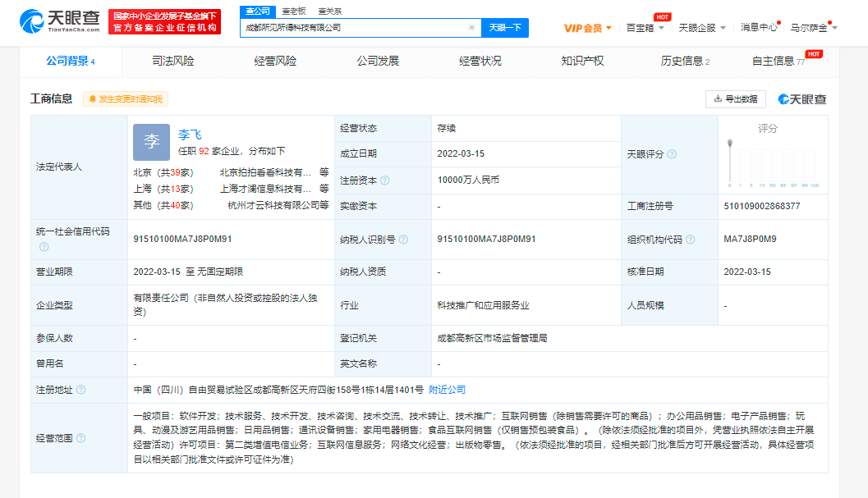This screenshot has height=498, width=868.
Task: Open 上海才澜信息科技有... company link
Action: [x=265, y=190]
